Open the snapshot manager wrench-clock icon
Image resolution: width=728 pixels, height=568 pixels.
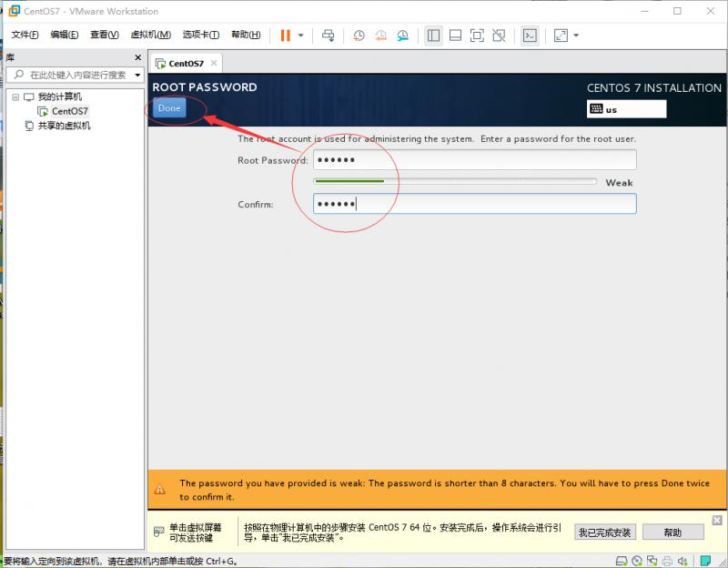(402, 35)
